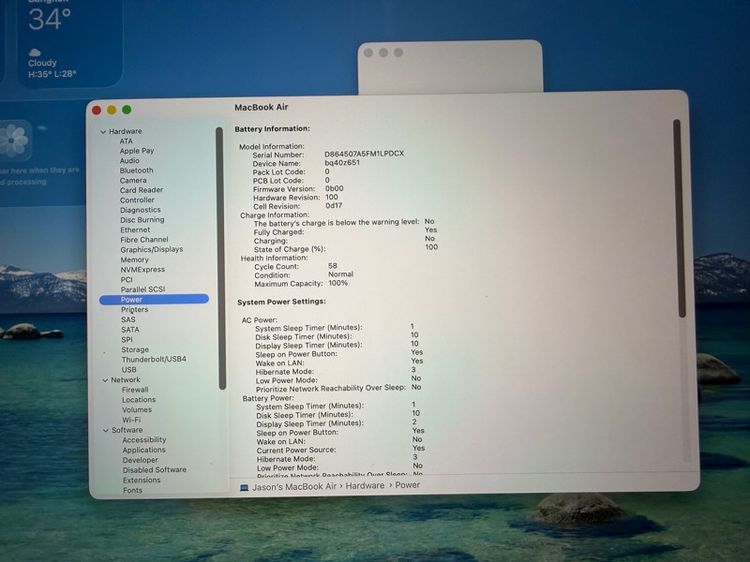Collapse the Network section chevron
This screenshot has width=750, height=562.
(105, 380)
